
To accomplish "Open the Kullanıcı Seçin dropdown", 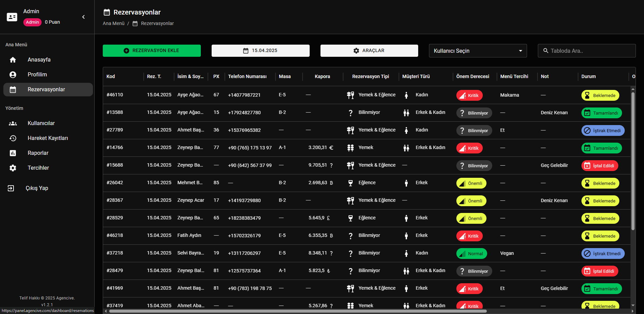I will pyautogui.click(x=477, y=51).
